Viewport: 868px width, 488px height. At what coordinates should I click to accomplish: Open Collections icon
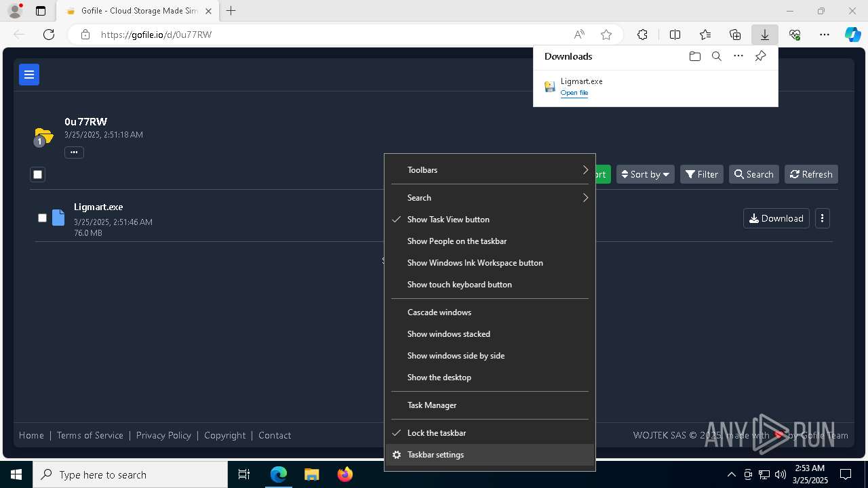735,35
